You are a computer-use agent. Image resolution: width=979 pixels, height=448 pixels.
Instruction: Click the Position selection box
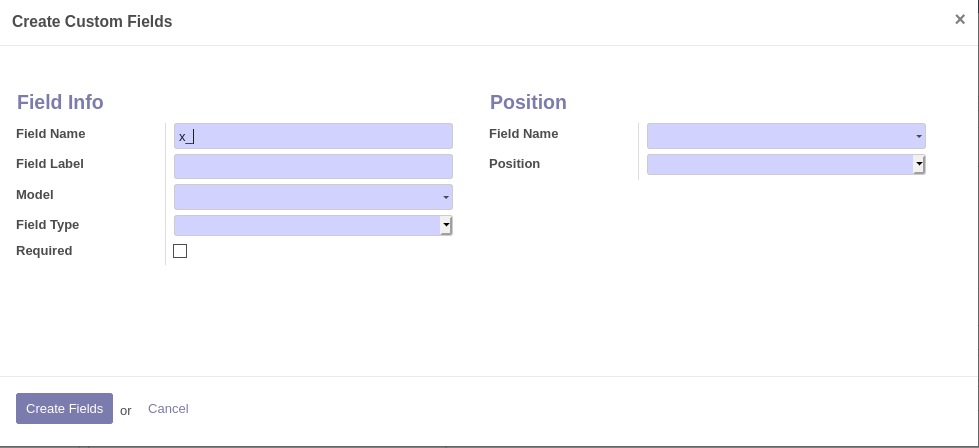pyautogui.click(x=778, y=164)
